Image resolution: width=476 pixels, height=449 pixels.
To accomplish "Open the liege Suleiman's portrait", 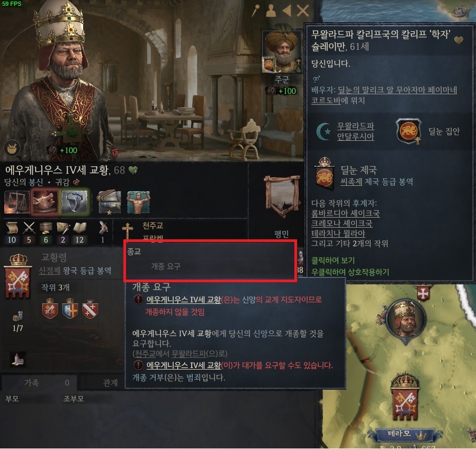I will click(282, 51).
